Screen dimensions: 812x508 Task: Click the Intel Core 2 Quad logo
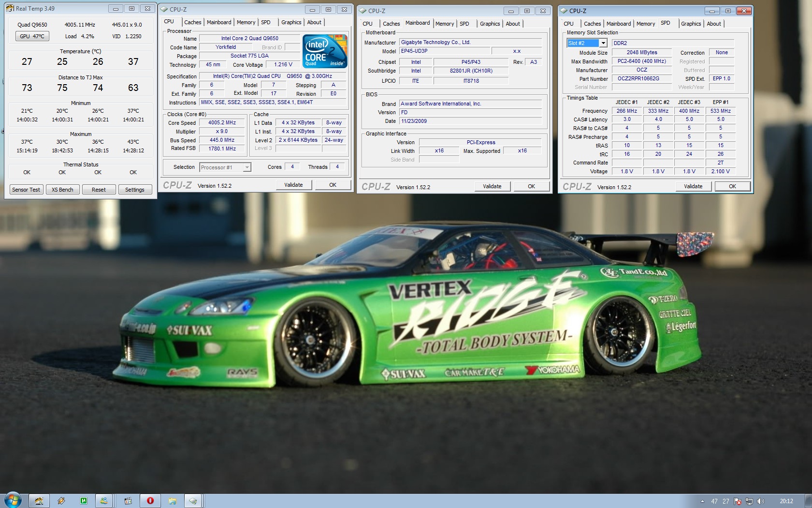[325, 51]
